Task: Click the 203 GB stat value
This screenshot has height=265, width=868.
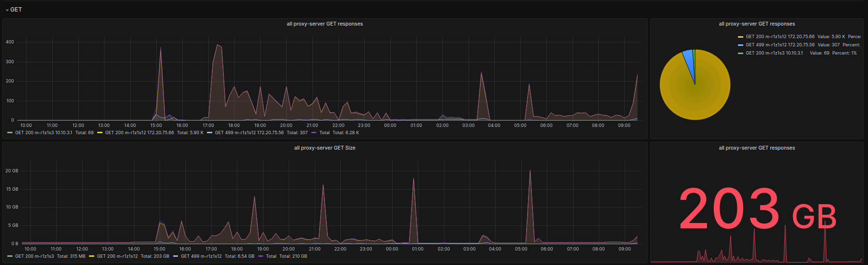Action: pyautogui.click(x=757, y=209)
